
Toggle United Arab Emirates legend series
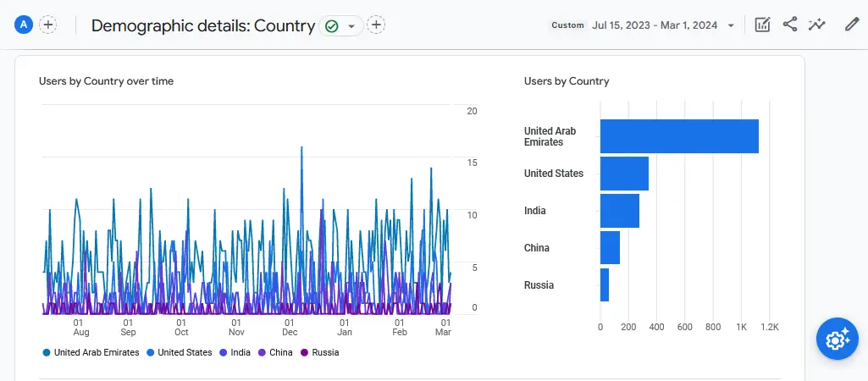click(x=96, y=352)
